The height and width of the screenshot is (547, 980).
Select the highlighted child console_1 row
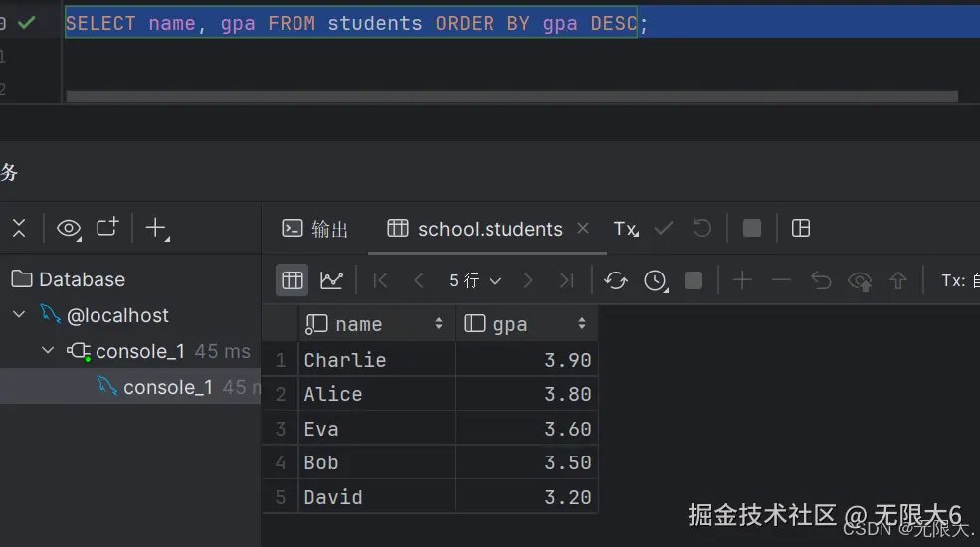click(130, 387)
